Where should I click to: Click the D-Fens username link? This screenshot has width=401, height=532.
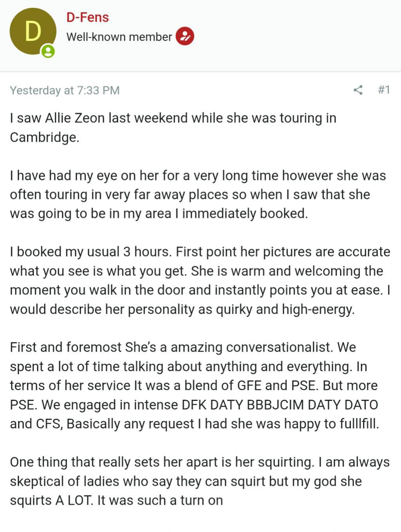88,17
